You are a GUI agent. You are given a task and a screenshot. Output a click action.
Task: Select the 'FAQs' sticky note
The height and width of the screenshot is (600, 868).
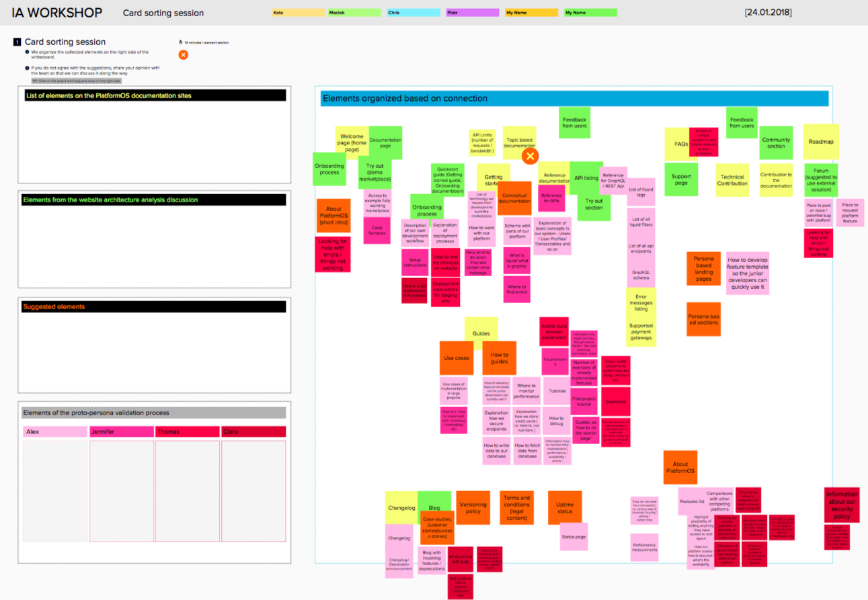pos(681,142)
